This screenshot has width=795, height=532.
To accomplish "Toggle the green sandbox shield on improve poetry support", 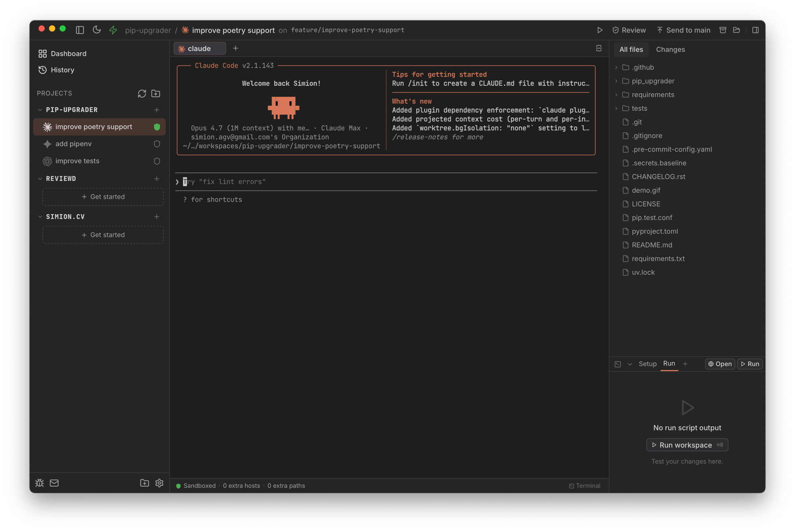I will point(157,127).
